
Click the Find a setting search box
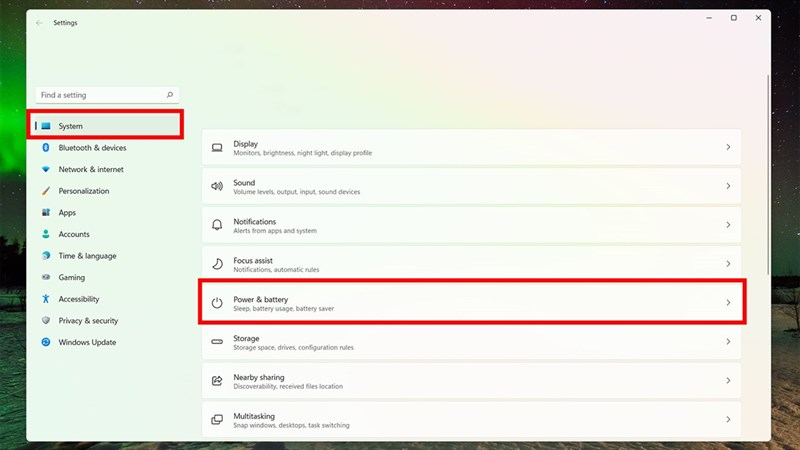[98, 95]
